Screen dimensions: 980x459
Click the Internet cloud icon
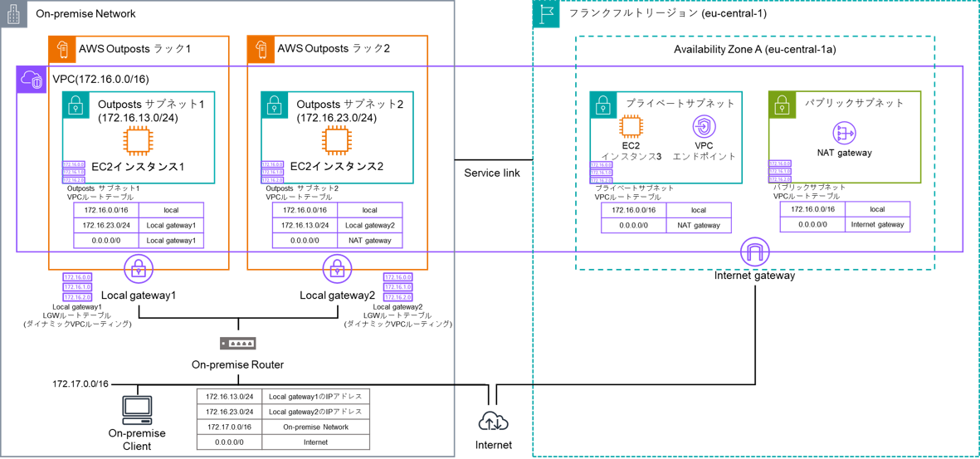pos(493,421)
